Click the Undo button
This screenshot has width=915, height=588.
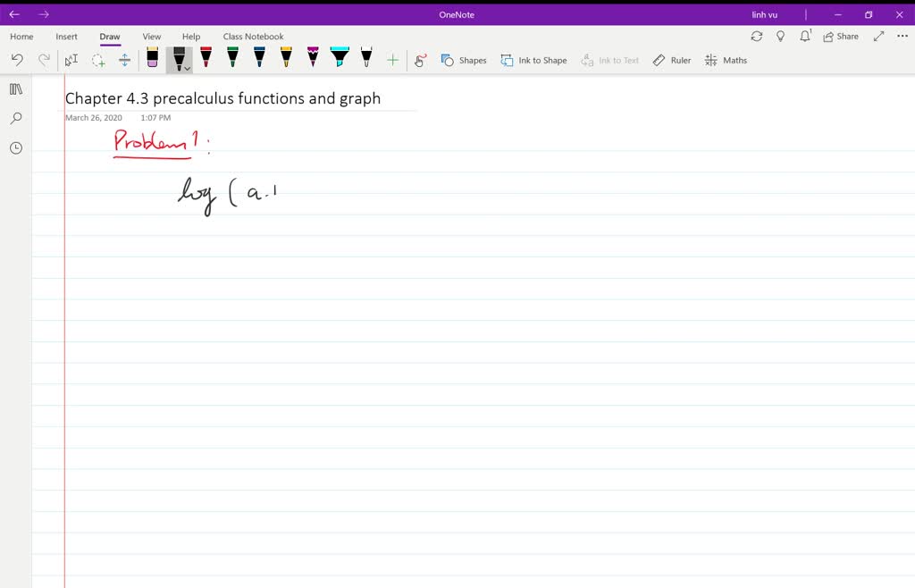[17, 59]
